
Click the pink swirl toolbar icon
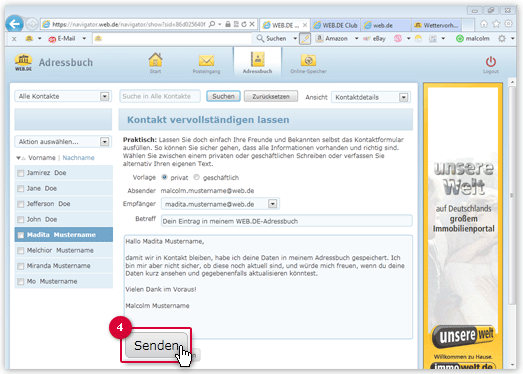pos(398,39)
